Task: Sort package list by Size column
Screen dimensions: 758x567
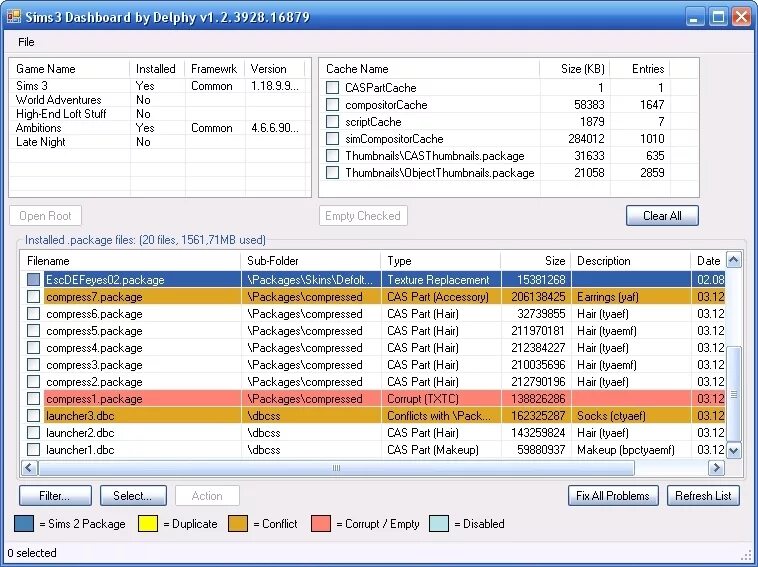Action: pyautogui.click(x=536, y=261)
